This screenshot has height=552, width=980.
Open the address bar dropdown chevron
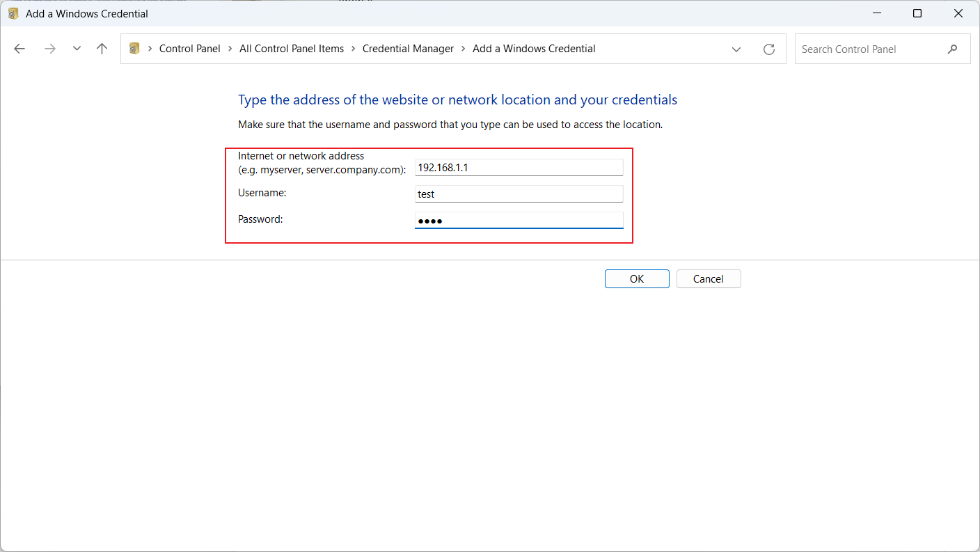pyautogui.click(x=736, y=49)
